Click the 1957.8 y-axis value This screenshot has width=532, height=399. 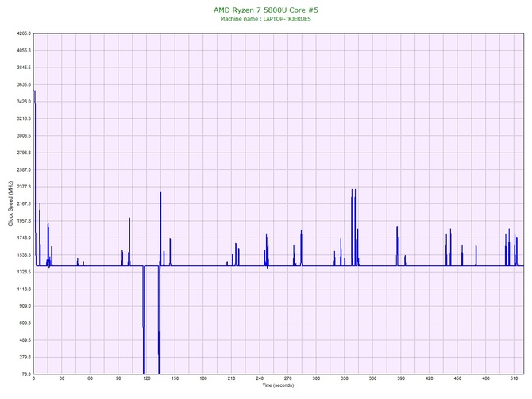click(x=24, y=221)
